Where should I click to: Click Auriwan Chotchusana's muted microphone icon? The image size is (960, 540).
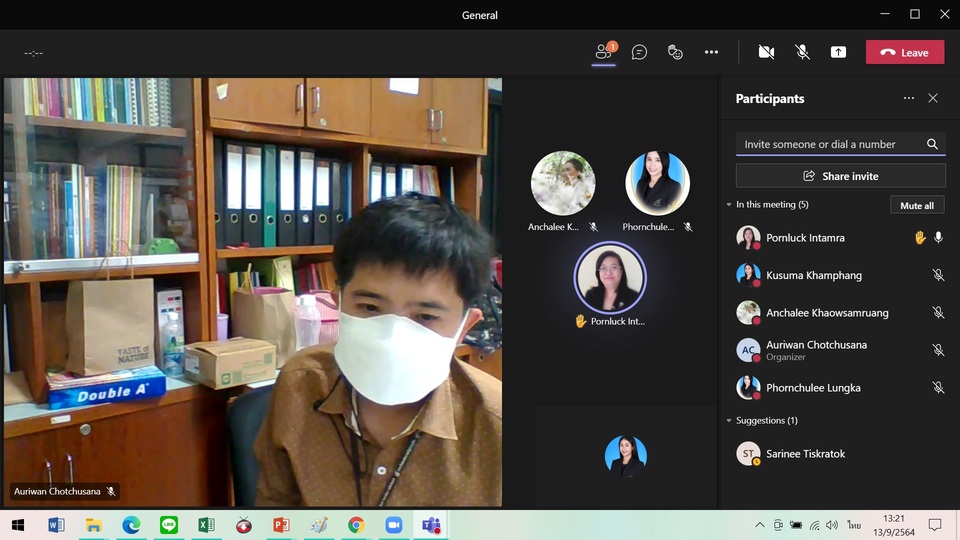(x=938, y=350)
